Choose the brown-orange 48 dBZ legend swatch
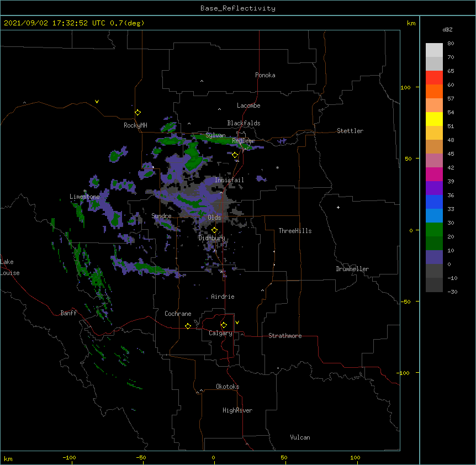This screenshot has width=476, height=465. pyautogui.click(x=434, y=146)
